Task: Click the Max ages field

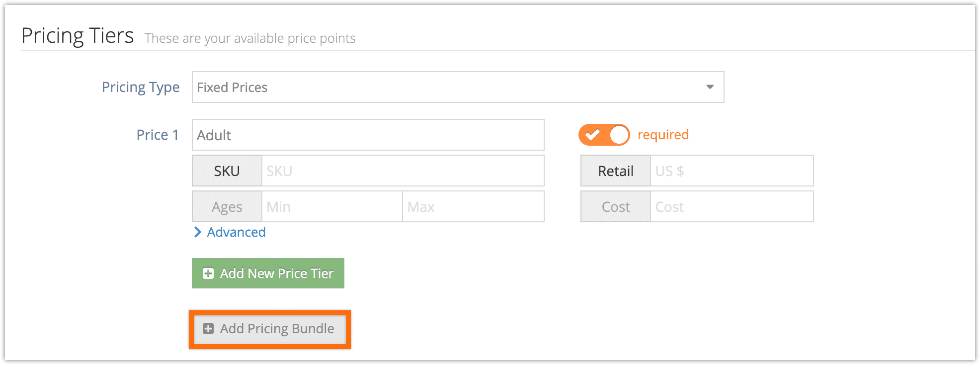Action: coord(473,206)
